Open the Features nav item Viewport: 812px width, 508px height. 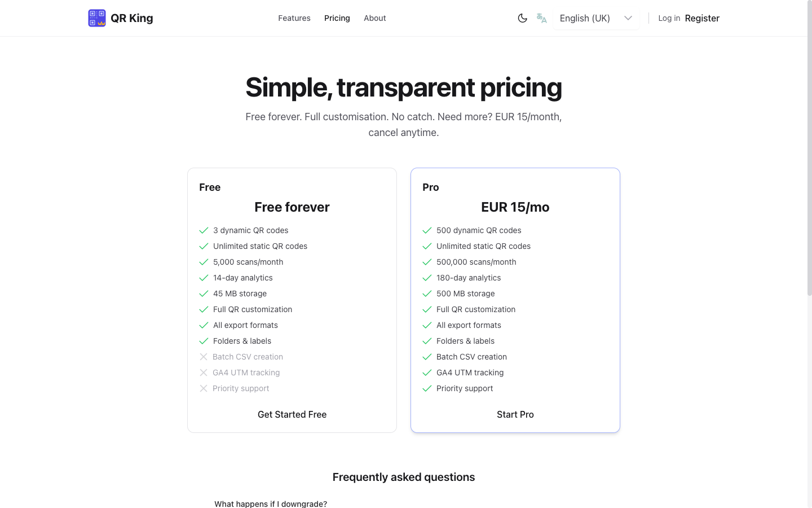click(294, 18)
